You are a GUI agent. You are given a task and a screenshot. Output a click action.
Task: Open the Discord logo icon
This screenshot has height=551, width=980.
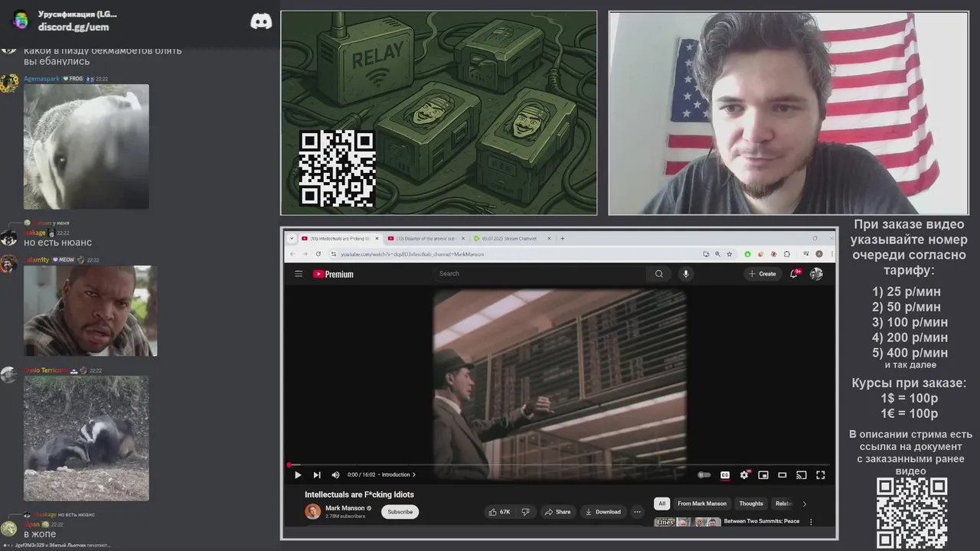(261, 21)
